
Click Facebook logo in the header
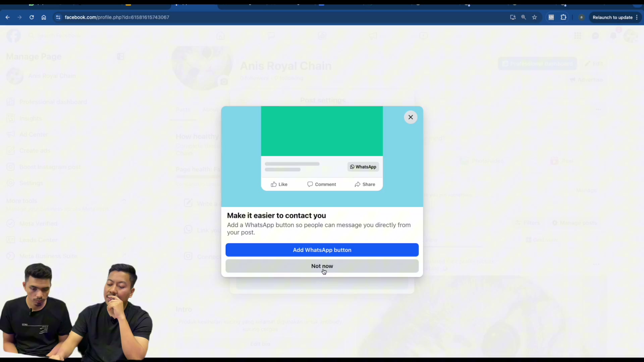click(x=13, y=36)
